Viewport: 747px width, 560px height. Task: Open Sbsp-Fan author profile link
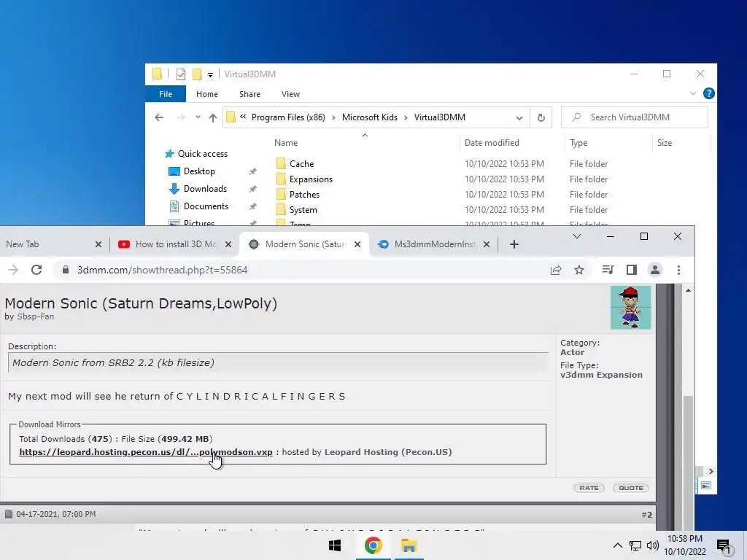coord(35,316)
